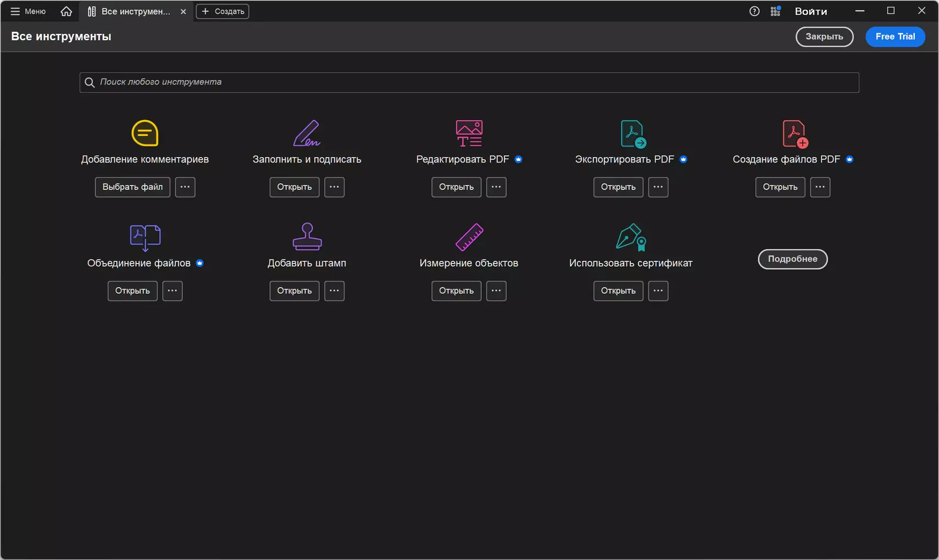Open more options for Объединение файлов
The image size is (939, 560).
tap(173, 290)
